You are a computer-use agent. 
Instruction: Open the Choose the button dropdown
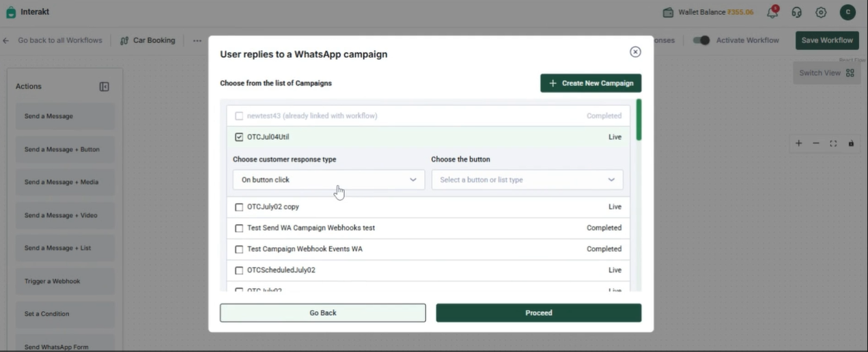pyautogui.click(x=527, y=180)
